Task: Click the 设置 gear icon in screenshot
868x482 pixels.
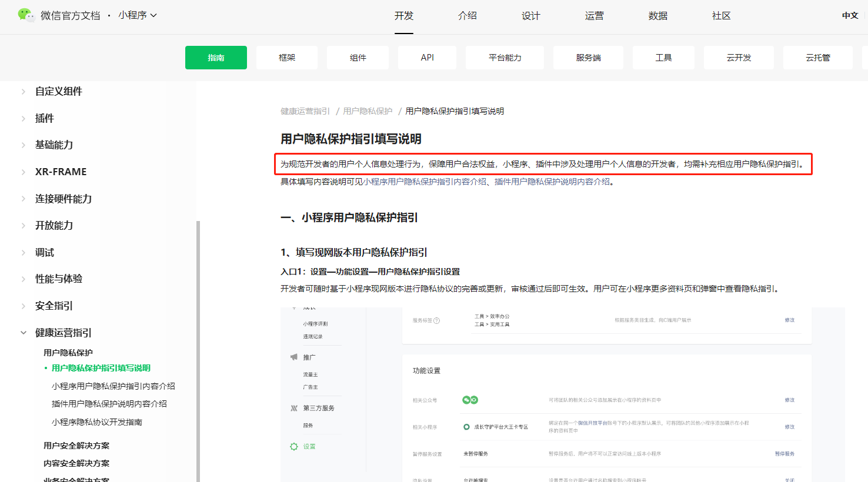Action: [294, 447]
